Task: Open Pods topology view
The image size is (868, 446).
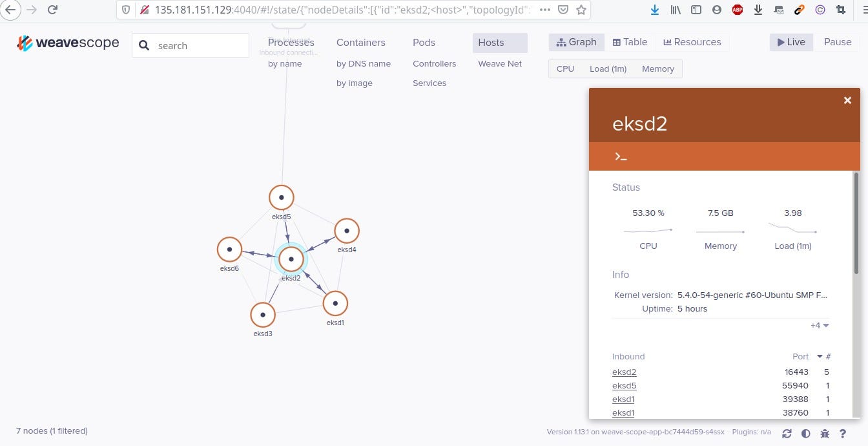Action: click(x=424, y=43)
